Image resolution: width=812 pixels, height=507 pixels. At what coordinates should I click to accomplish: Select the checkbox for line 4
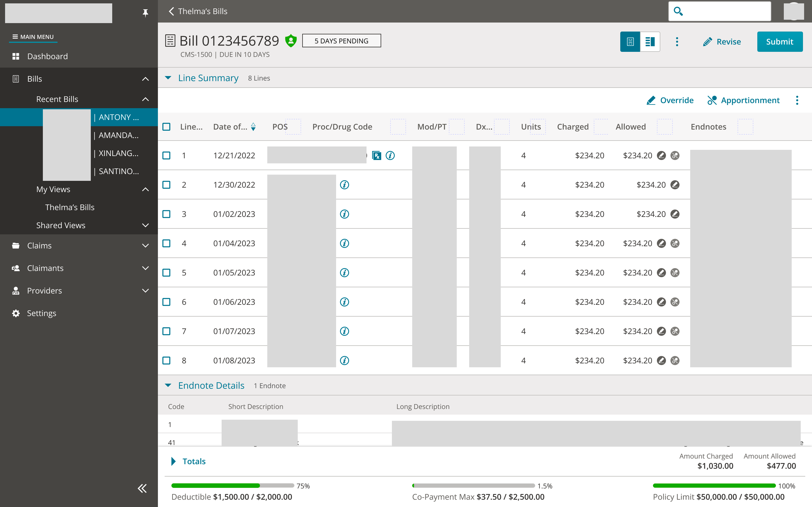166,243
